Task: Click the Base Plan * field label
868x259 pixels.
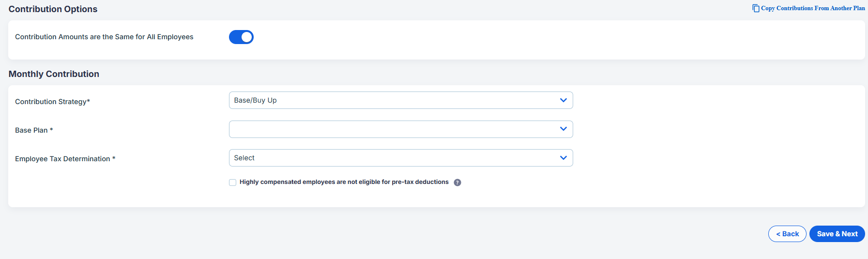Action: (x=34, y=130)
